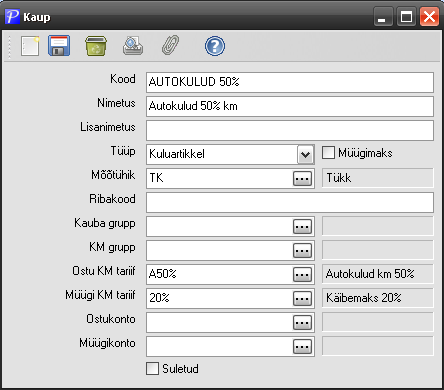Open Ostu KM tariif lookup ellipsis button
Image resolution: width=444 pixels, height=390 pixels.
(302, 275)
